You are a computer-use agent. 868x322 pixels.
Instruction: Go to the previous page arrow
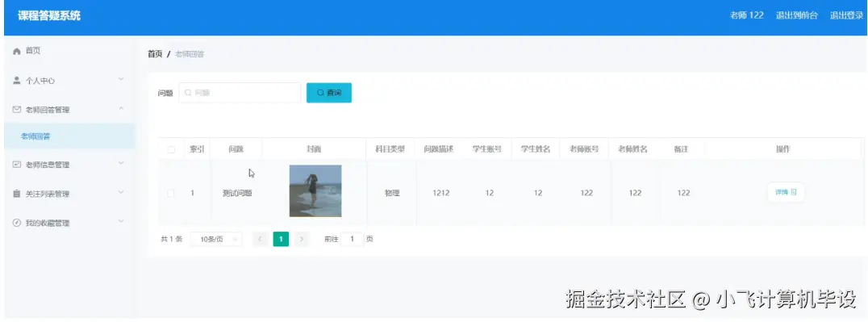point(260,240)
